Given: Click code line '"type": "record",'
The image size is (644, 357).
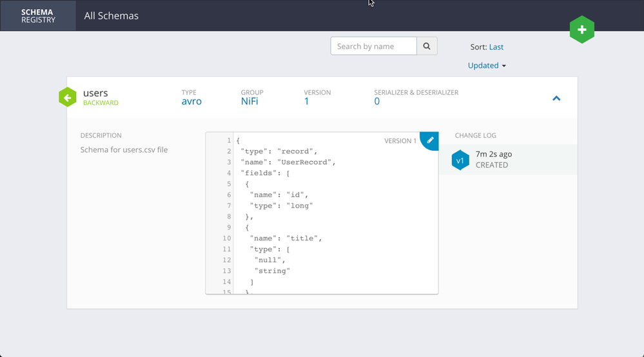Looking at the screenshot, I should 279,151.
